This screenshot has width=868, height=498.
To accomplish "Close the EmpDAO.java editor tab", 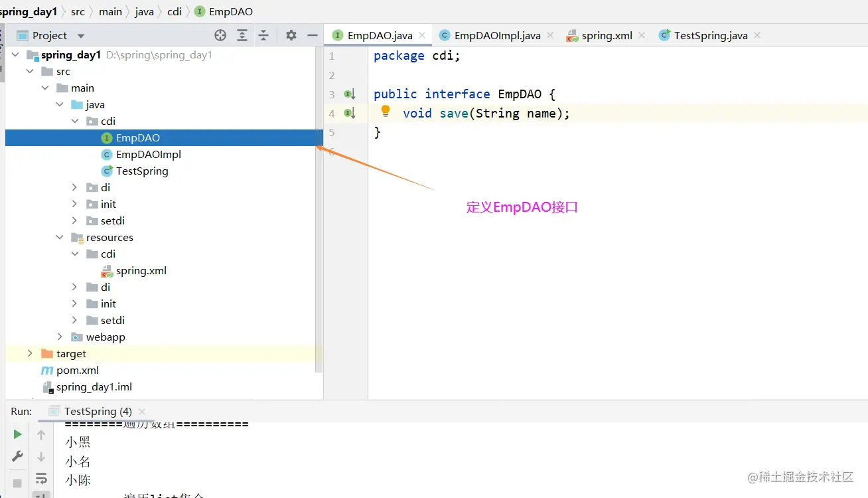I will pos(421,35).
